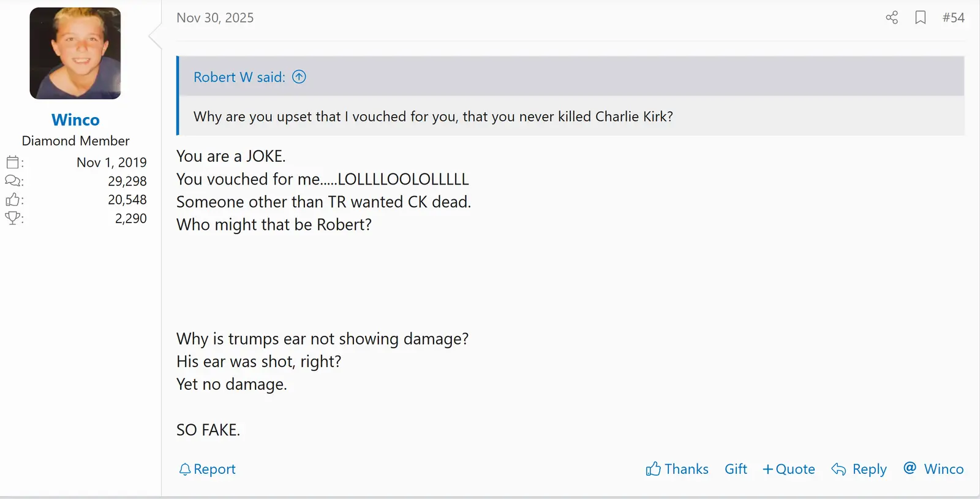Add post to multi-quote with +Quote
Screen dimensions: 980x499
coord(788,469)
